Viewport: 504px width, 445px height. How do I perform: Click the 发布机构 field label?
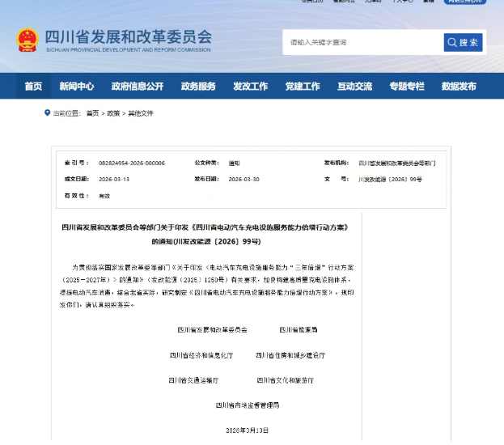[337, 163]
